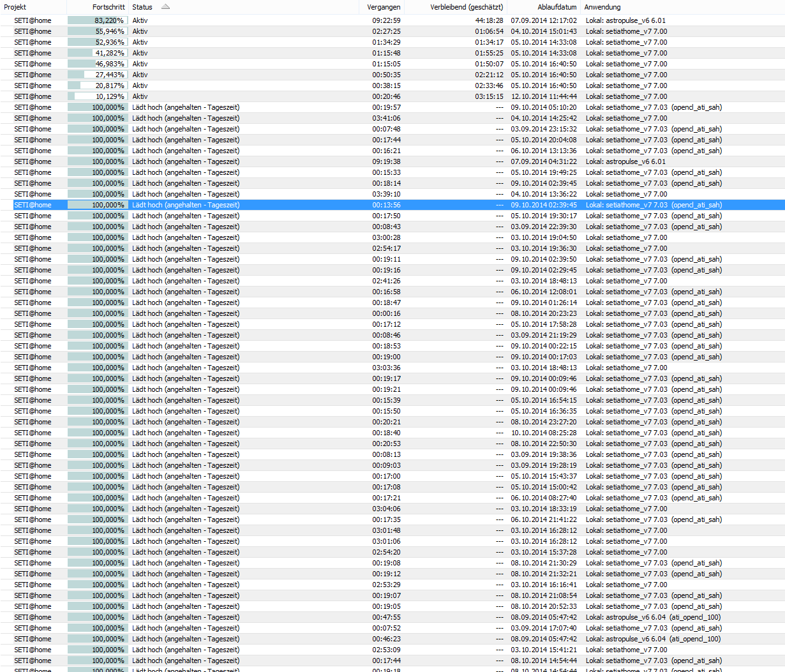
Task: Select remaining time 02:21:12
Action: click(x=489, y=75)
